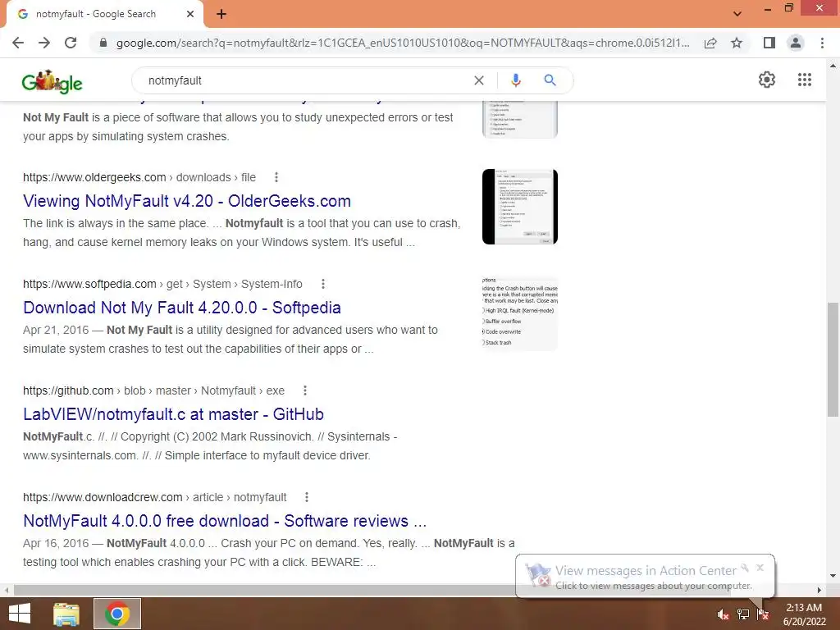
Task: Bookmark this tab with the star icon
Action: 737,43
